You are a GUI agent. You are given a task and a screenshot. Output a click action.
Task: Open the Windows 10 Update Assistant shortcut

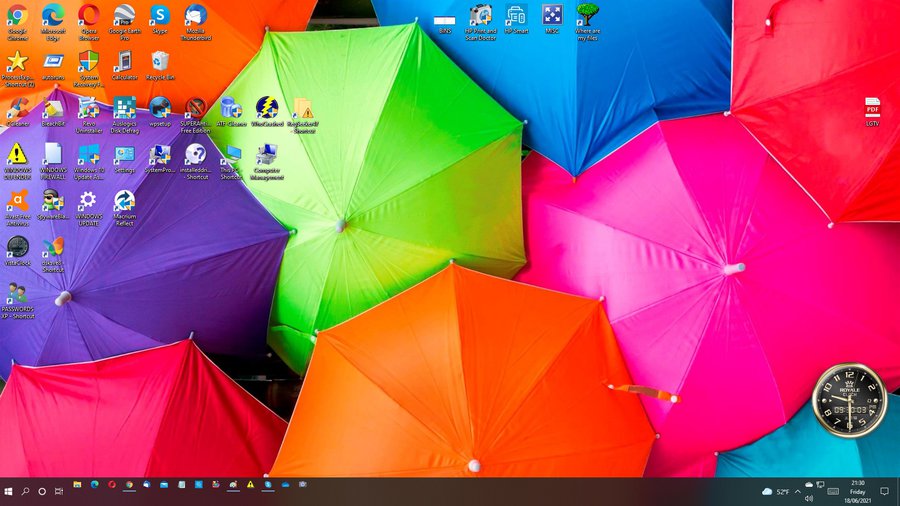click(x=89, y=162)
